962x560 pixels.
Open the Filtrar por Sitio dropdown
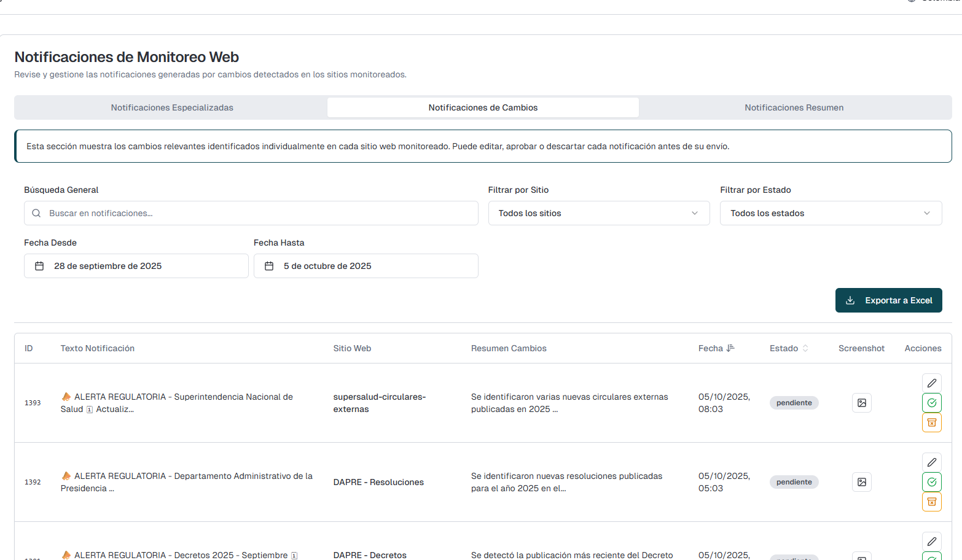tap(598, 213)
